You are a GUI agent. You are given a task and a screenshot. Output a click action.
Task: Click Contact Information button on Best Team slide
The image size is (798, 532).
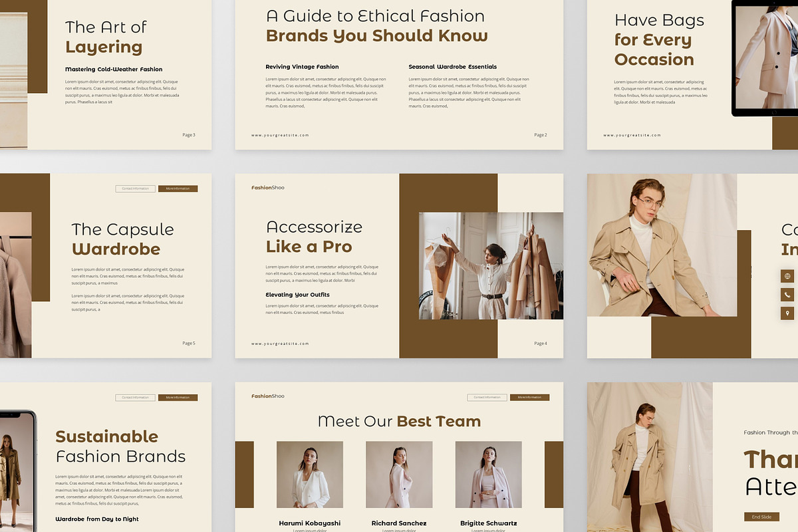(x=487, y=397)
